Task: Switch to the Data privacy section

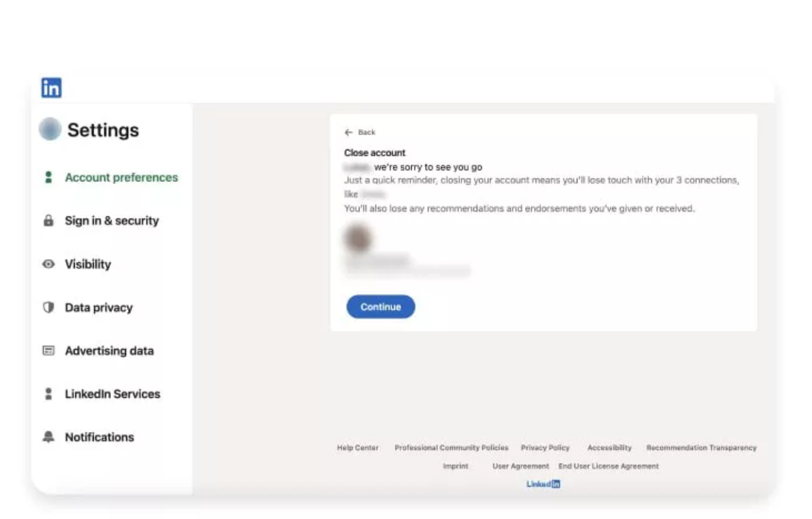Action: point(98,307)
